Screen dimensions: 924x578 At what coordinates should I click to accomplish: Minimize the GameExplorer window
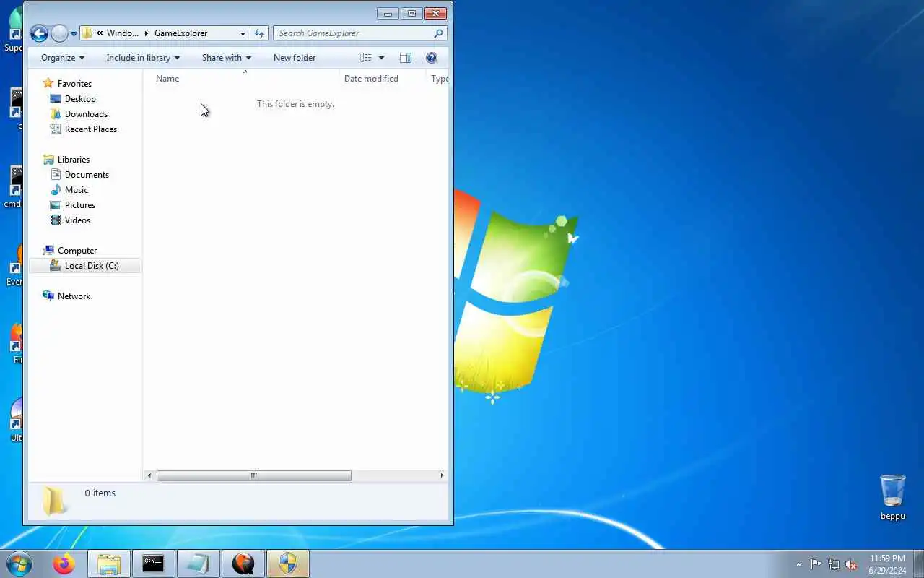(388, 13)
